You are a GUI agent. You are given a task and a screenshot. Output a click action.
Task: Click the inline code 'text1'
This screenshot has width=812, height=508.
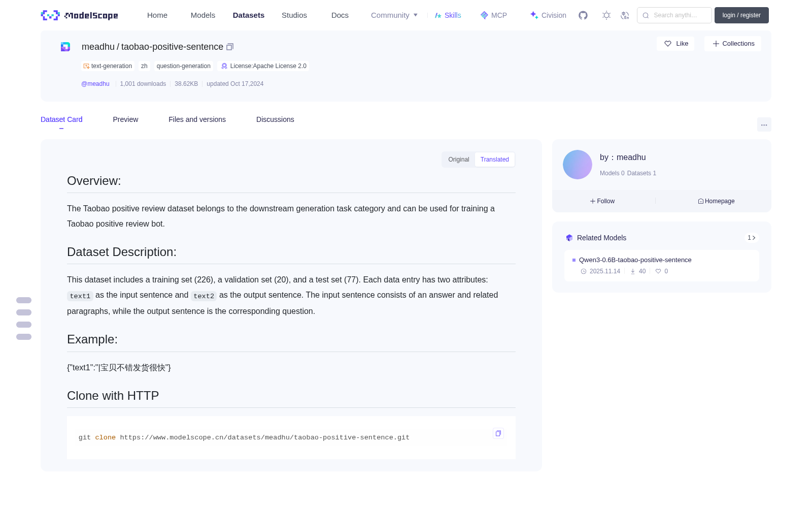pyautogui.click(x=80, y=296)
